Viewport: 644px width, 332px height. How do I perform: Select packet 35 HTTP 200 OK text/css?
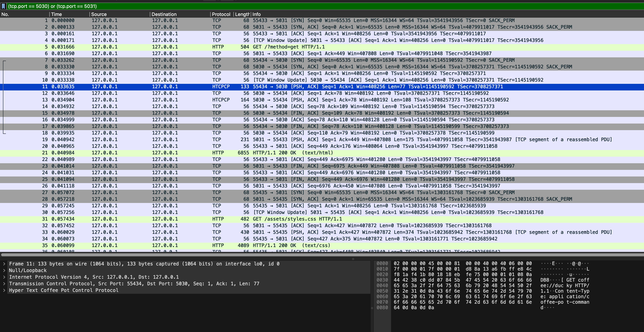pyautogui.click(x=291, y=245)
